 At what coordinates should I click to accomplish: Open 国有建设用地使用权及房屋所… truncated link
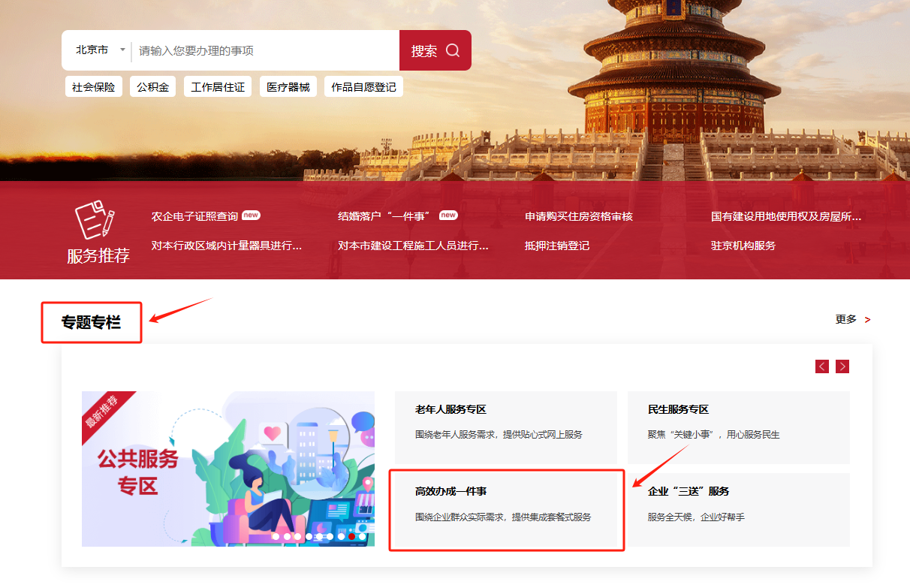click(785, 216)
